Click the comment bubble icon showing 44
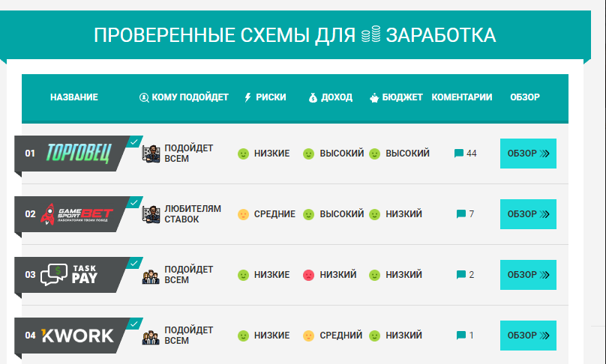 click(x=459, y=154)
